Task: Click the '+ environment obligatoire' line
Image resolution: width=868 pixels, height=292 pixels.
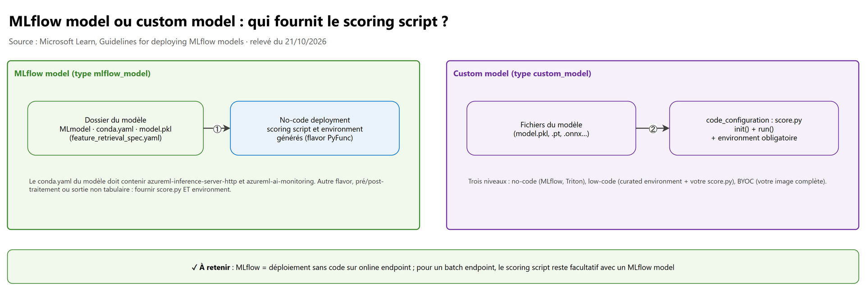Action: pos(754,138)
